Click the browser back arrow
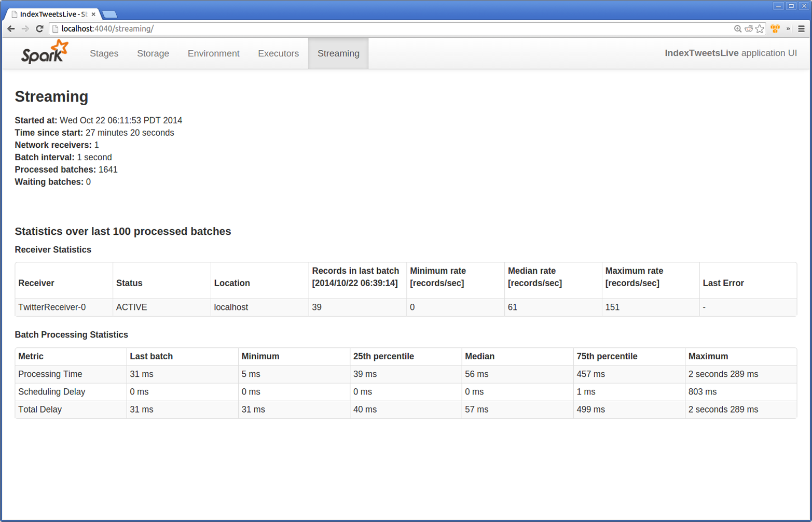 tap(11, 29)
